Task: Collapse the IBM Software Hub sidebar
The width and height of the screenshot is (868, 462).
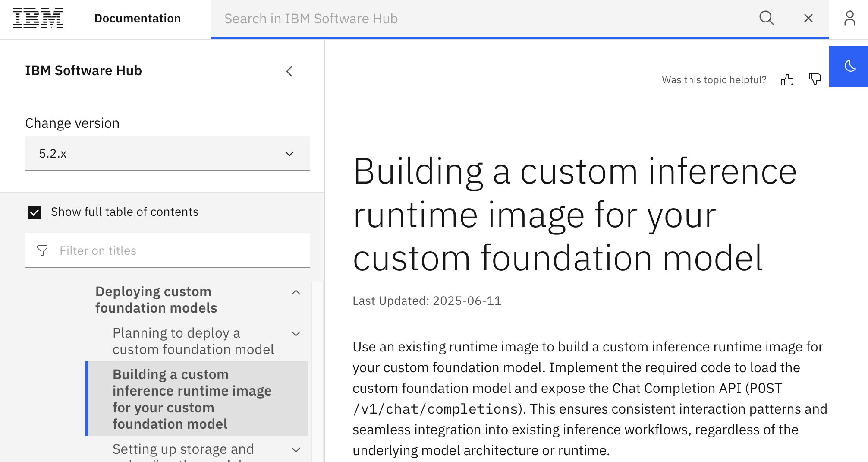Action: tap(289, 71)
